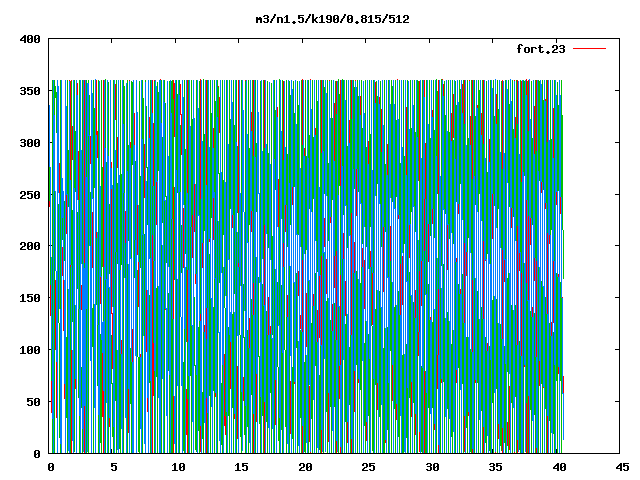
Task: Click the x-axis label 45
Action: tap(622, 467)
